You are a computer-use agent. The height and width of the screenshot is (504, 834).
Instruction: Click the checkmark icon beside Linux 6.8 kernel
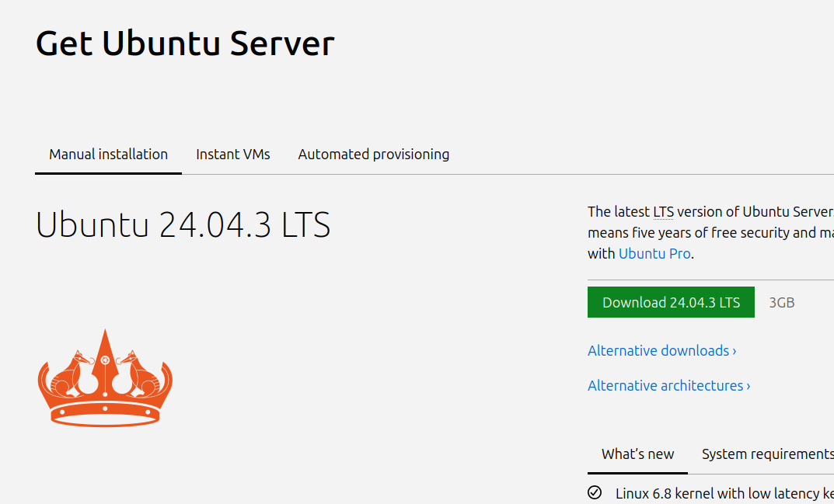coord(595,493)
